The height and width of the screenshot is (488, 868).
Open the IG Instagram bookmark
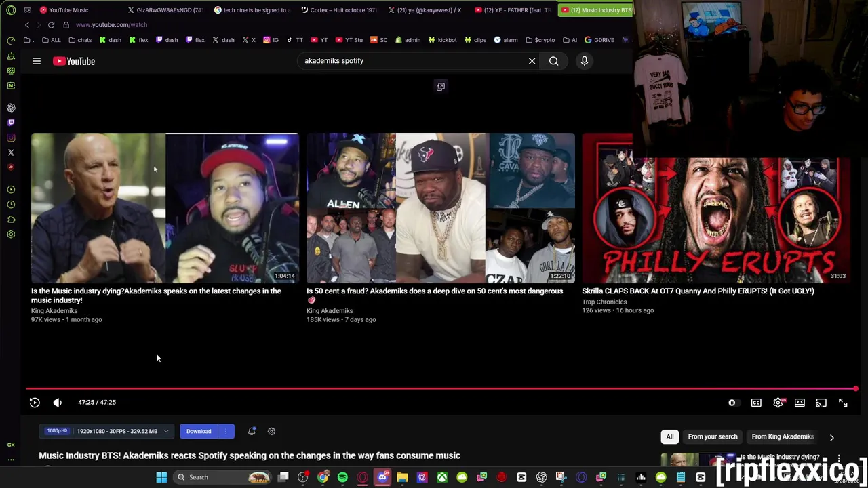(x=271, y=40)
